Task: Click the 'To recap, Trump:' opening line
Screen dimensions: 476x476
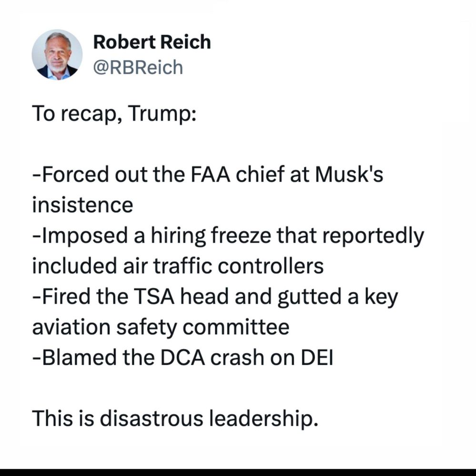Action: pos(114,114)
